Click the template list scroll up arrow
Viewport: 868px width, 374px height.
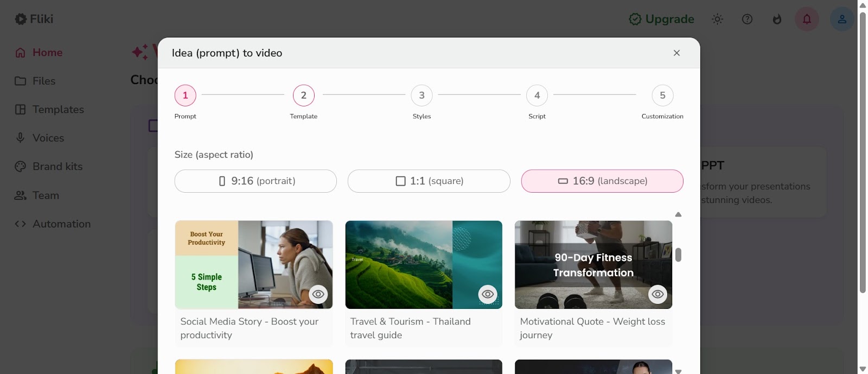678,214
